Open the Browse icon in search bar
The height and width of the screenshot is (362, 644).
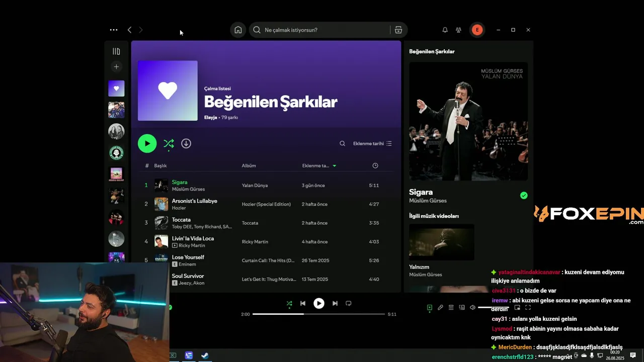pos(398,30)
